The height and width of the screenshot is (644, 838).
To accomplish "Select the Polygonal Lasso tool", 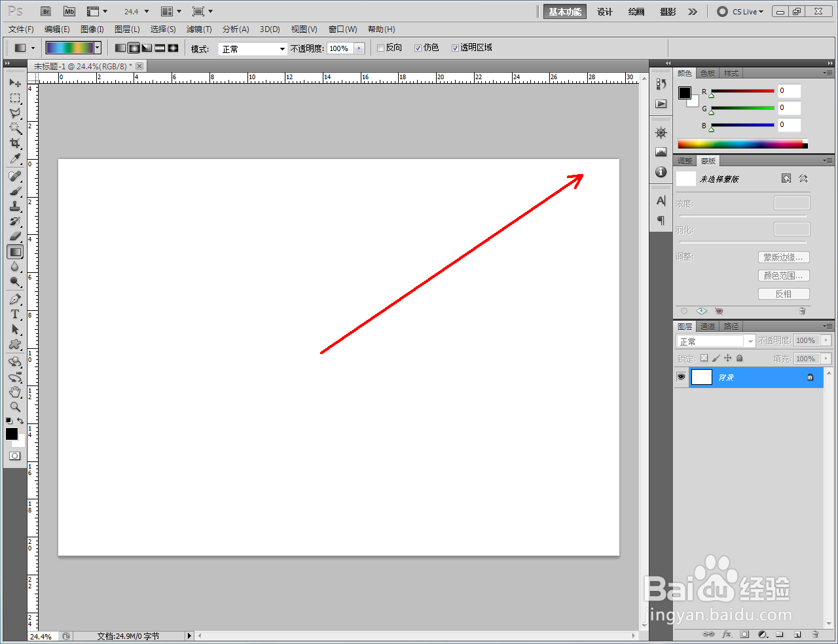I will [x=15, y=113].
